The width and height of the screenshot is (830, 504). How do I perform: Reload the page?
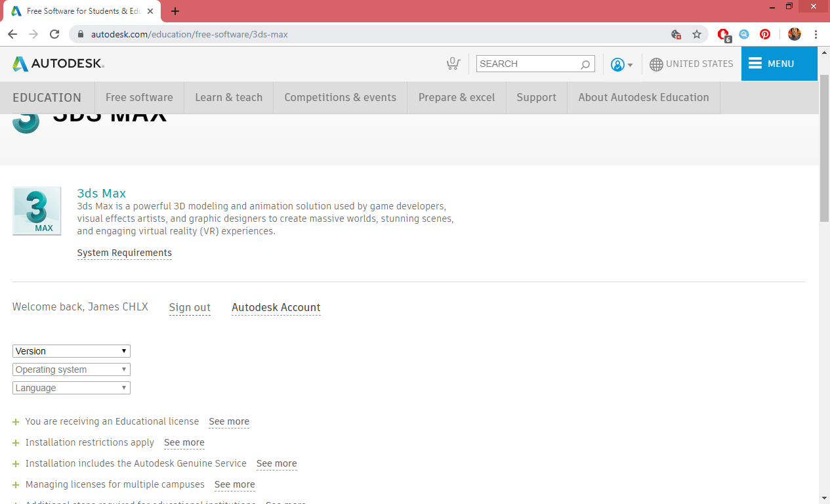point(54,34)
